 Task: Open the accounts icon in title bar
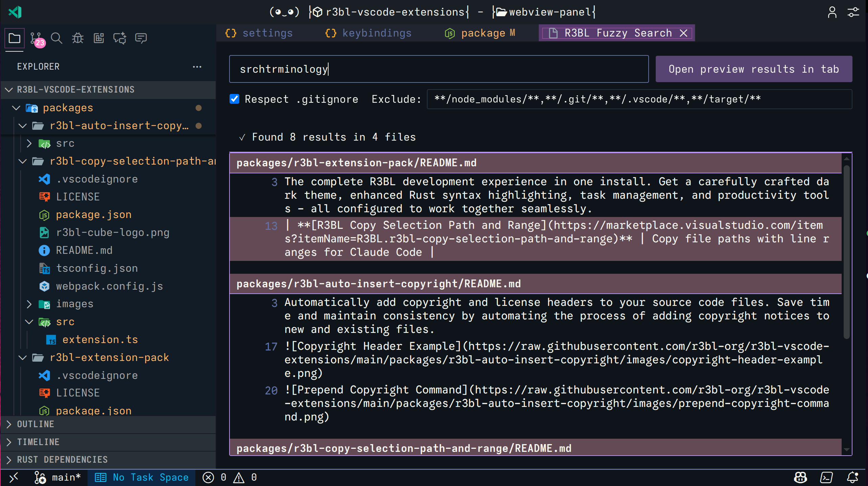[832, 13]
